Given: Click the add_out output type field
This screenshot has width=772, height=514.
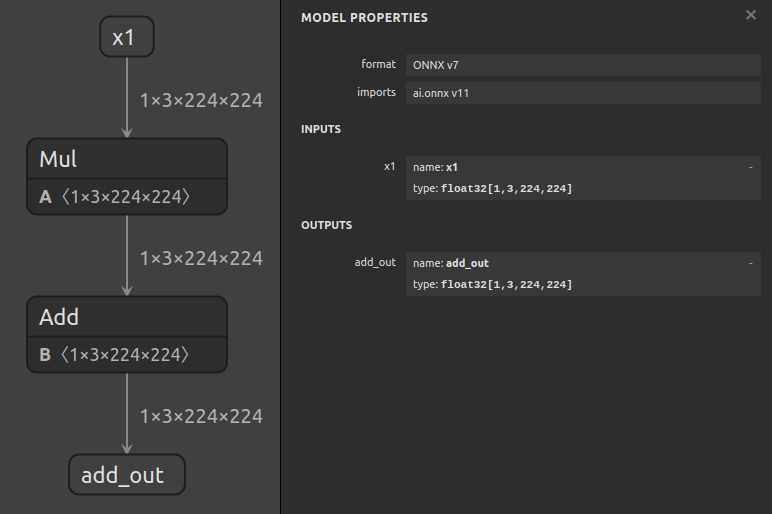Looking at the screenshot, I should 583,285.
